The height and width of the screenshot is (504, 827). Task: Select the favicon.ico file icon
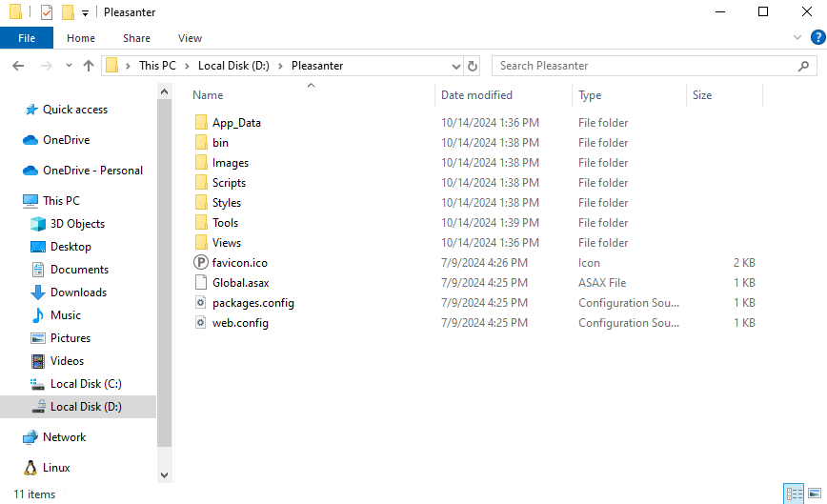(201, 262)
